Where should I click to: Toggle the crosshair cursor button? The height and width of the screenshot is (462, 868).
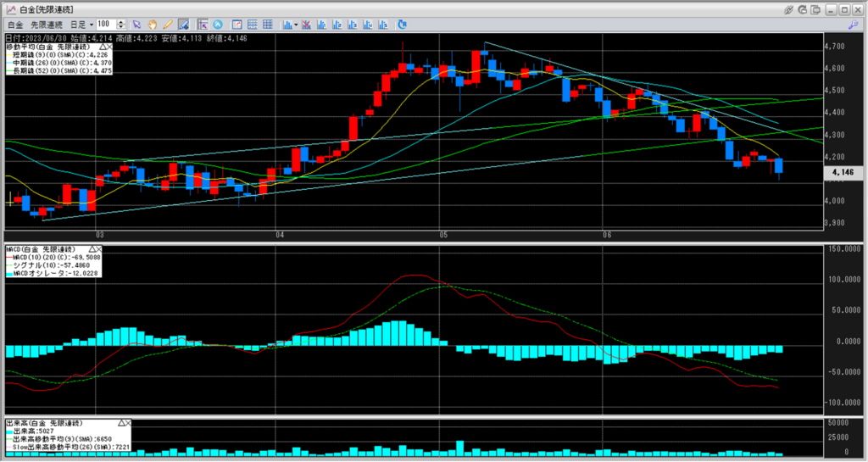[203, 25]
